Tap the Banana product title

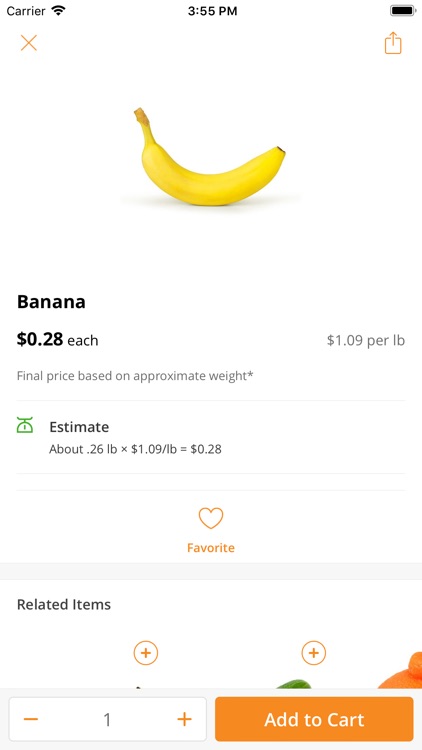click(x=51, y=302)
